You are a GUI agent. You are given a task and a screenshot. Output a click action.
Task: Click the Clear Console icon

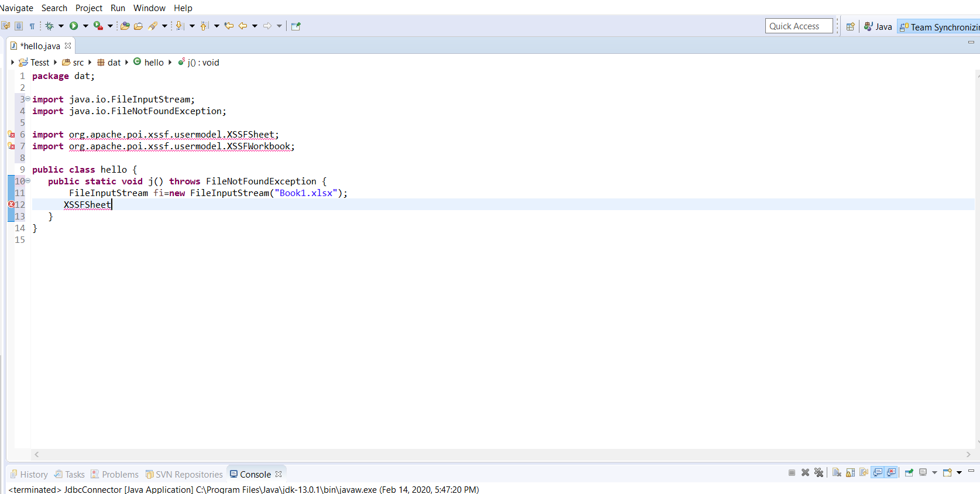pos(837,473)
